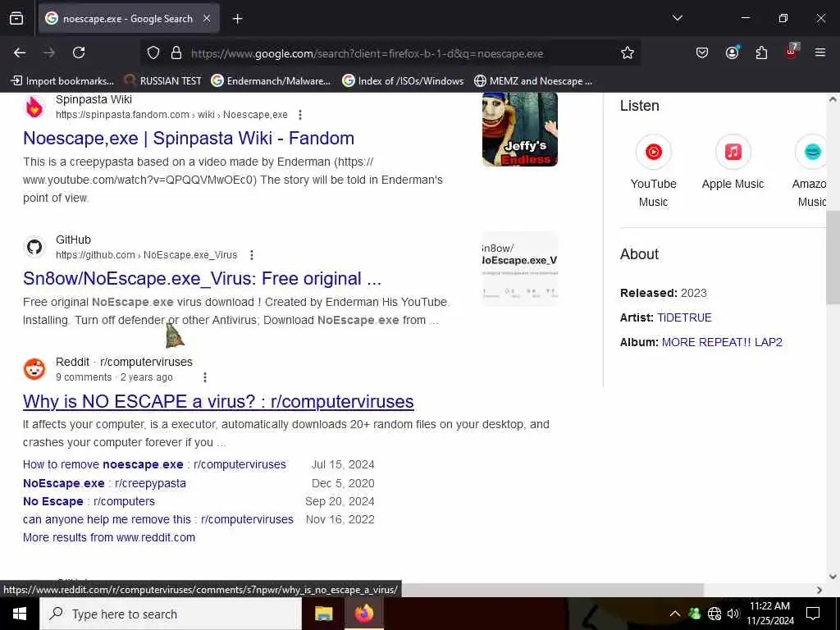Select "Released: 2023" text in About
The width and height of the screenshot is (840, 630).
pyautogui.click(x=663, y=293)
